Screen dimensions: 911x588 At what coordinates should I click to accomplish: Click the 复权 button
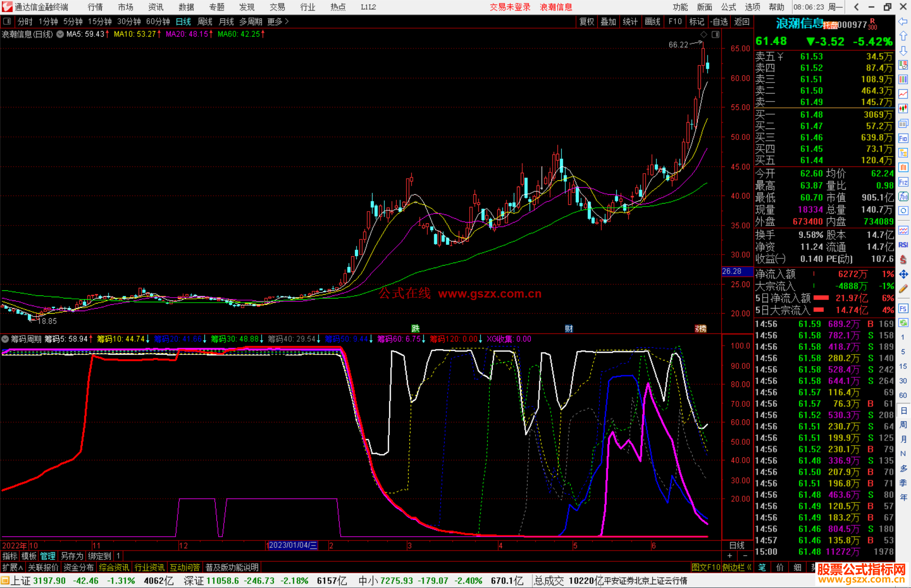click(x=586, y=21)
